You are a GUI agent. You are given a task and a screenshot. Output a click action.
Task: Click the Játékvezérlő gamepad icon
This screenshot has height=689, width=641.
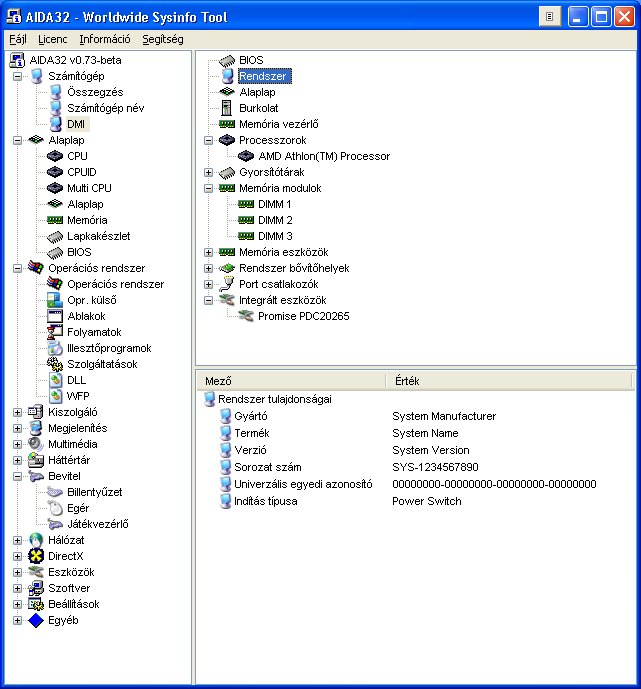click(x=55, y=524)
